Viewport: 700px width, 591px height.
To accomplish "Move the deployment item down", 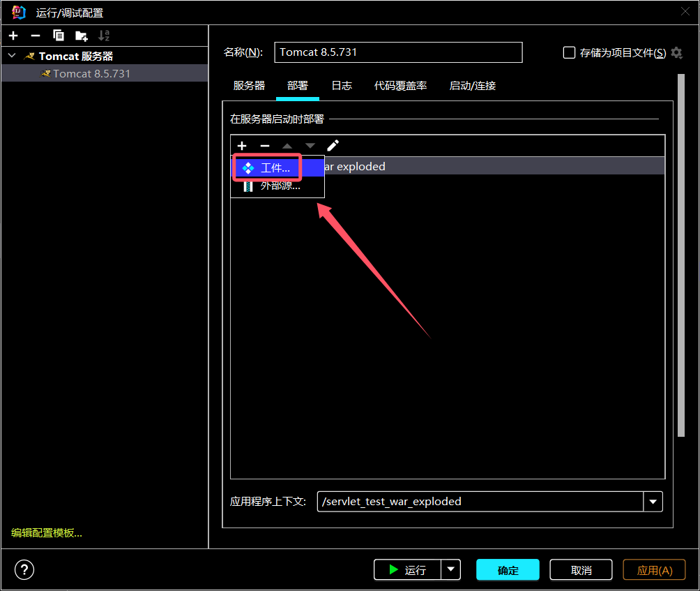I will tap(310, 146).
